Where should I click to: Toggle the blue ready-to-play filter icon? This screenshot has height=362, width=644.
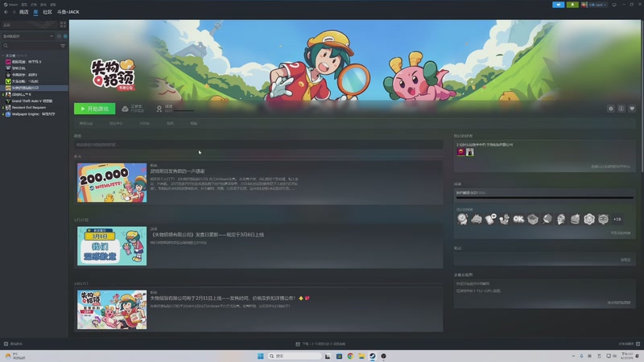coord(65,36)
